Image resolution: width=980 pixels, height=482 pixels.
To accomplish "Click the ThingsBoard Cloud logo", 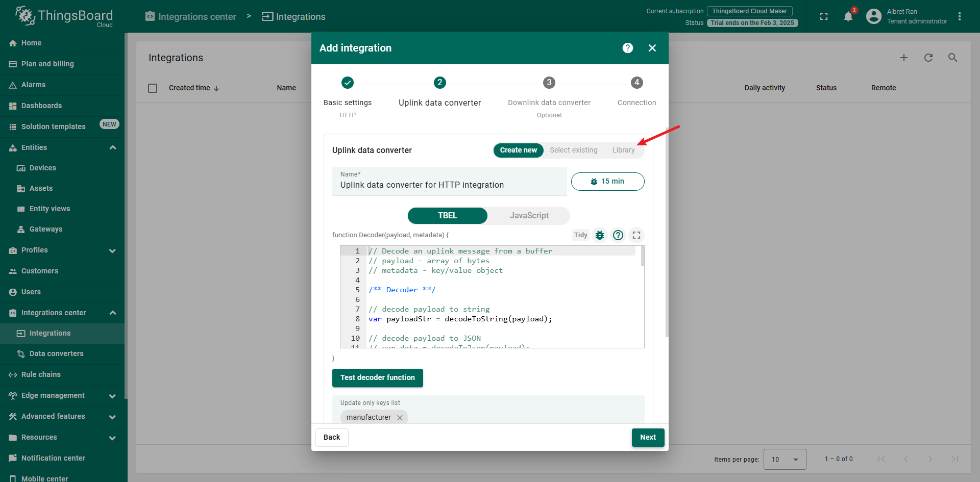I will click(64, 16).
